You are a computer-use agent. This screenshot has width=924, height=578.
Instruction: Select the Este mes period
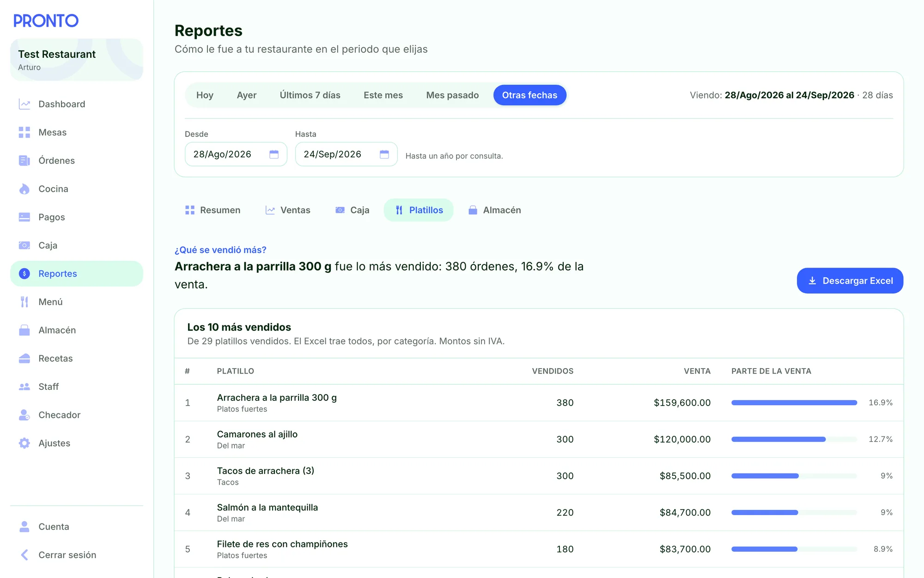(x=383, y=95)
